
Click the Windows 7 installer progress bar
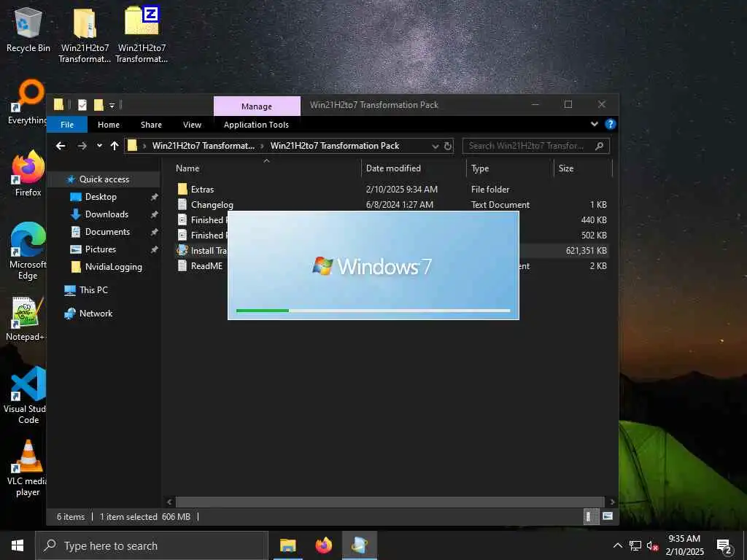[373, 311]
